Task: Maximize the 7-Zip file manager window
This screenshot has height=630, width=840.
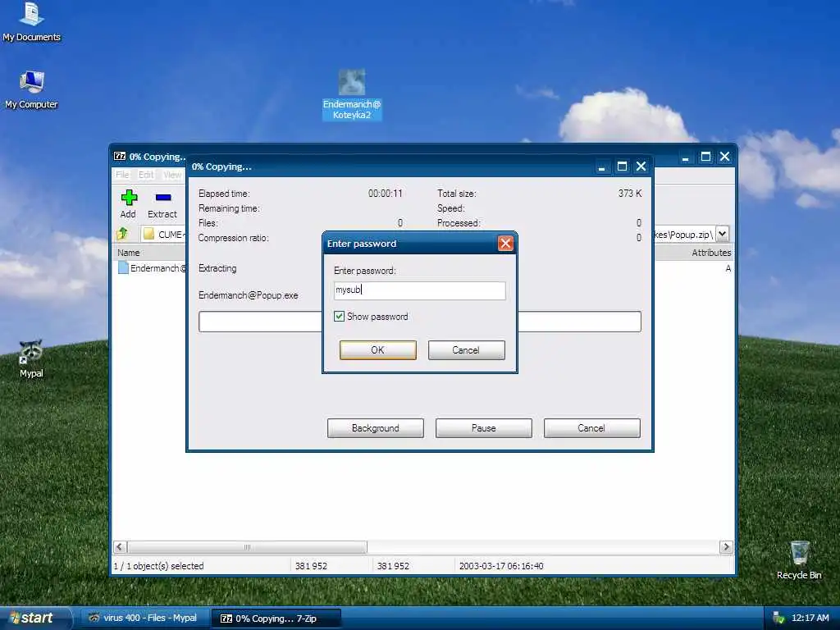Action: [x=705, y=157]
